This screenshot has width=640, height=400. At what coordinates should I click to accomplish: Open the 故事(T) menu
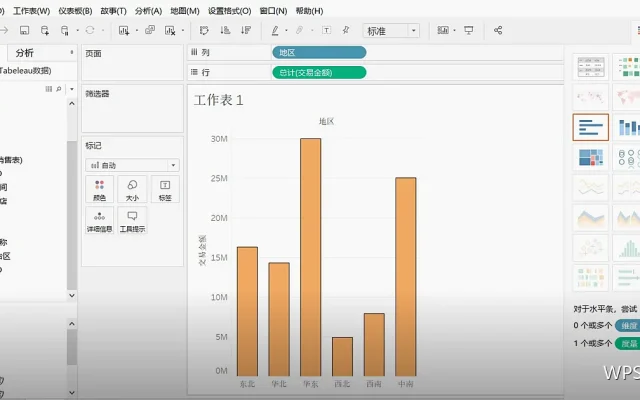tap(113, 11)
